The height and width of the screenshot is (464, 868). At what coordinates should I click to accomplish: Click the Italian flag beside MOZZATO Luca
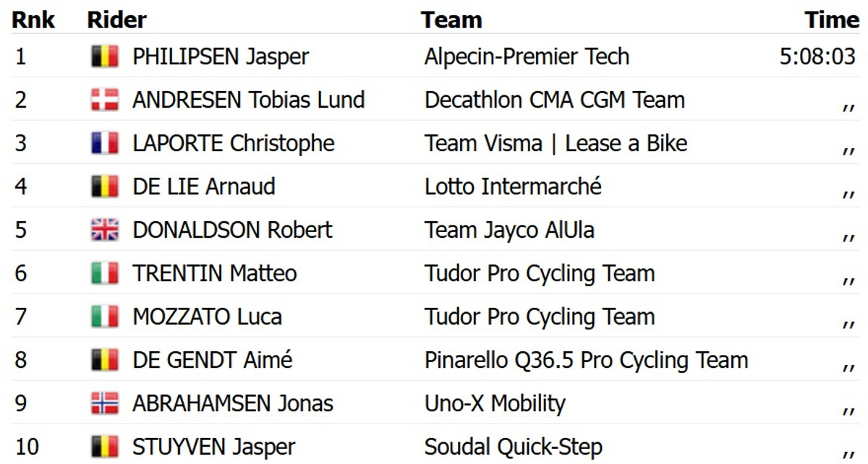pos(105,317)
